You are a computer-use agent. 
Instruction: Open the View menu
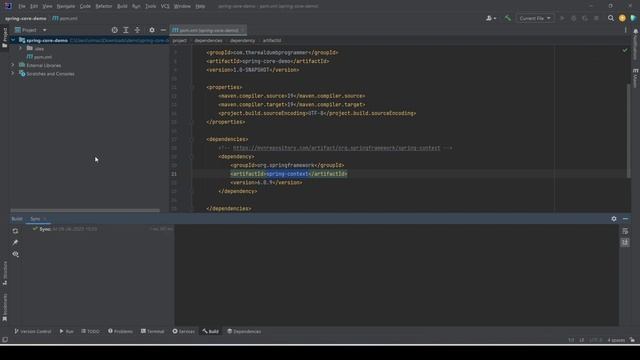click(x=47, y=7)
